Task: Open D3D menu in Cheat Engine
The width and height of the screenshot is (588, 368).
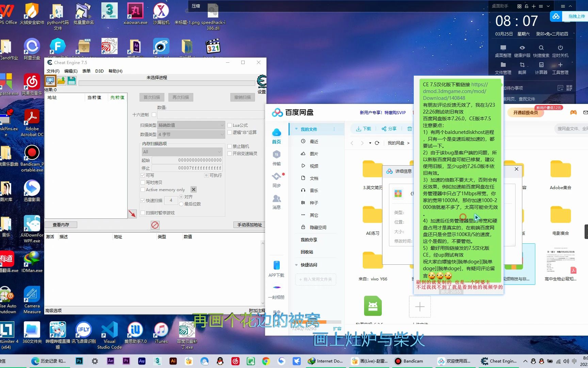Action: click(x=99, y=71)
